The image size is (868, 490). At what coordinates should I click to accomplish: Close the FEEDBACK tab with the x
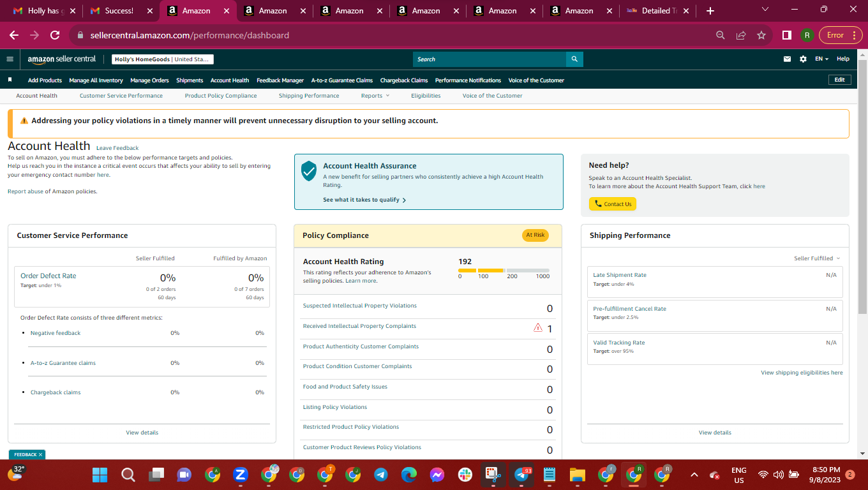pos(40,454)
